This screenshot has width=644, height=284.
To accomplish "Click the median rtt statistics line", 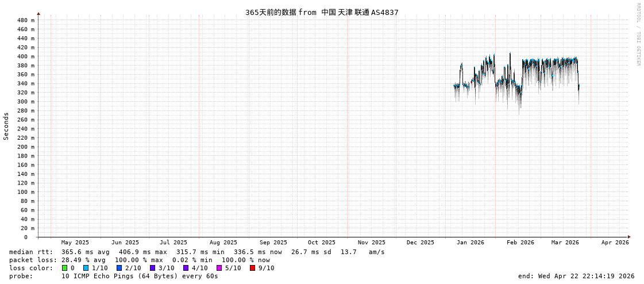I will (196, 252).
